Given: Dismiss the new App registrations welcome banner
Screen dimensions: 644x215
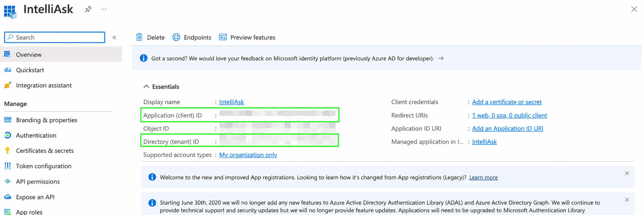Looking at the screenshot, I should tap(627, 173).
